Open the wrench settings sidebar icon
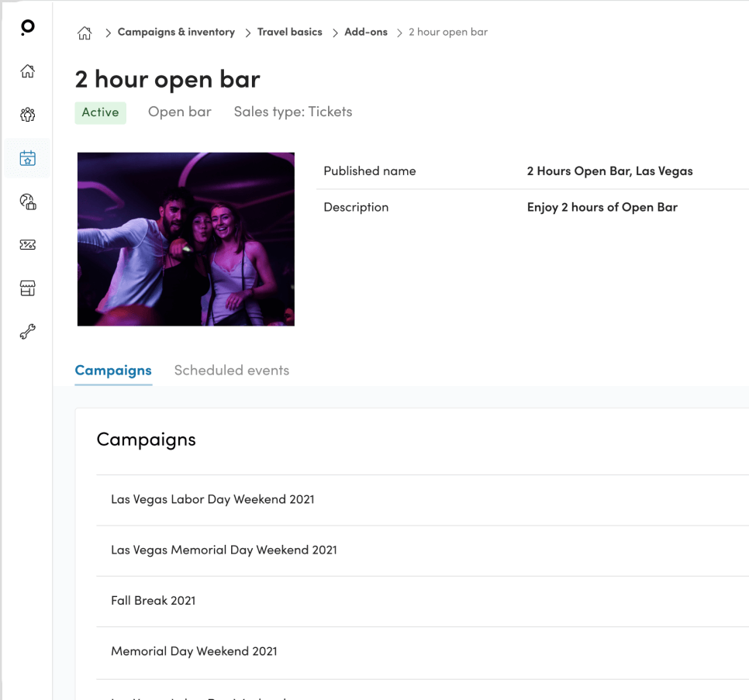 point(27,332)
